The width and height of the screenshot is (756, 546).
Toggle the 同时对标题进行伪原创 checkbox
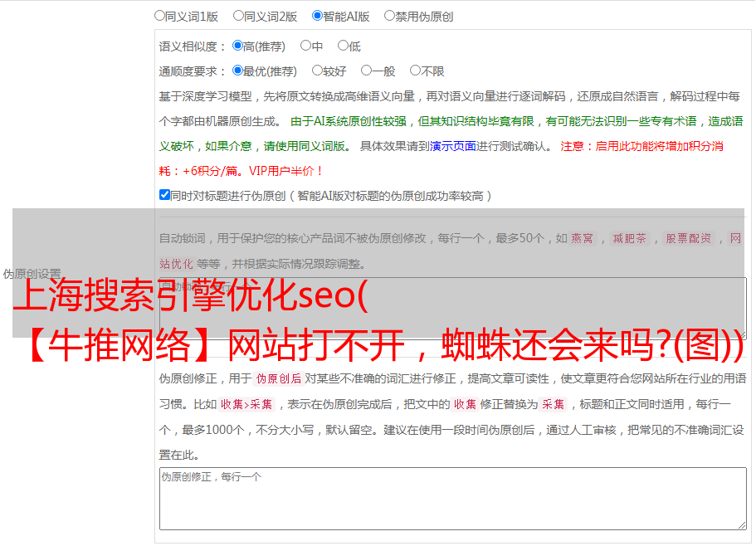tap(164, 195)
